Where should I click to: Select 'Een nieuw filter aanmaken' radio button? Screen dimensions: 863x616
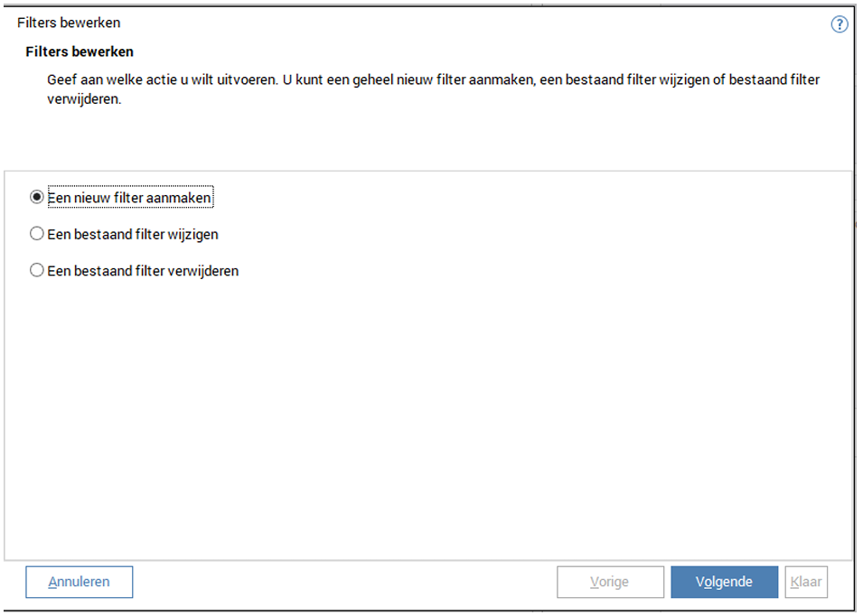(x=37, y=197)
